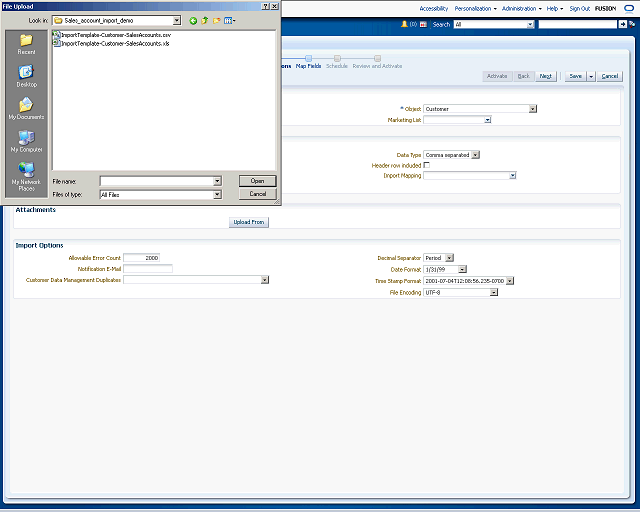Open the View menu icon
Image resolution: width=640 pixels, height=512 pixels.
pyautogui.click(x=229, y=20)
